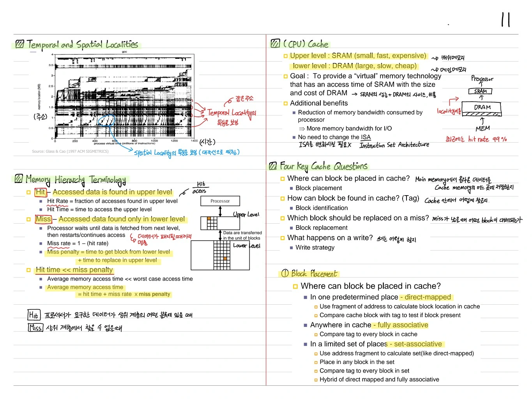Click the page number 11 at top right
This screenshot has height=399, width=532.
coord(505,19)
